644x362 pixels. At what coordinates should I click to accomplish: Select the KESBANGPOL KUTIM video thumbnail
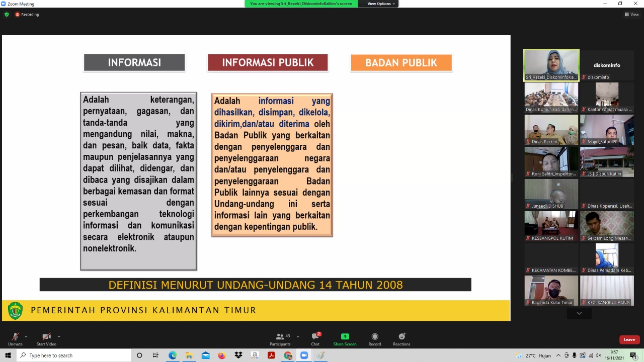pyautogui.click(x=551, y=226)
